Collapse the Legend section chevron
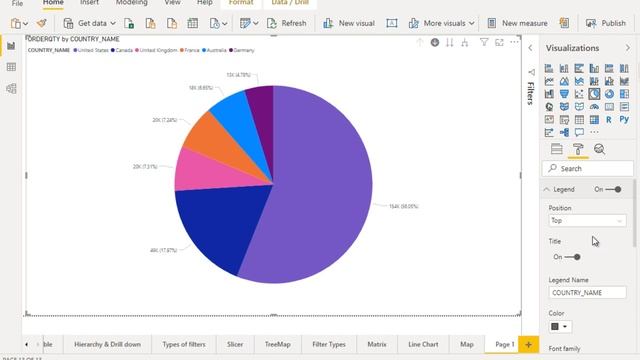The width and height of the screenshot is (640, 360). click(x=547, y=189)
